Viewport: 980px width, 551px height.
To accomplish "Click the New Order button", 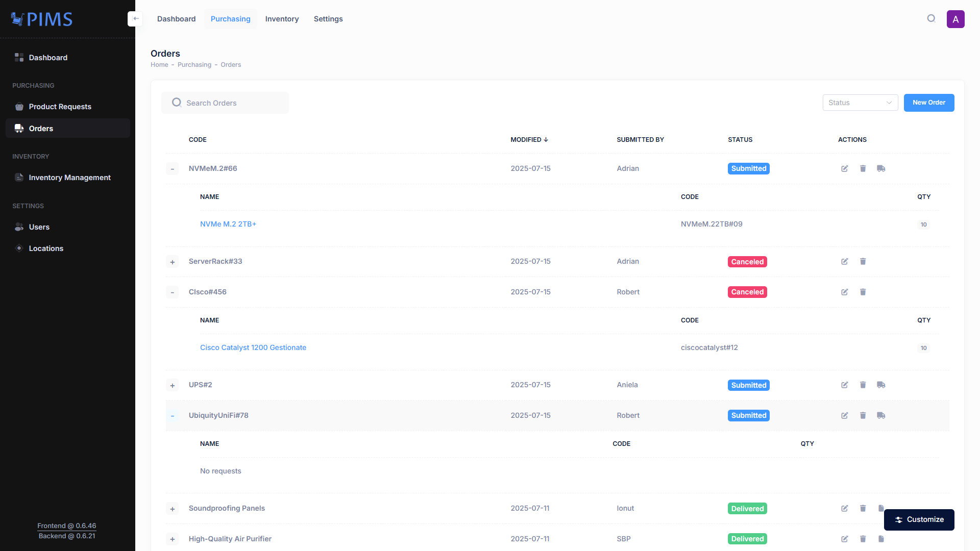I will coord(928,103).
